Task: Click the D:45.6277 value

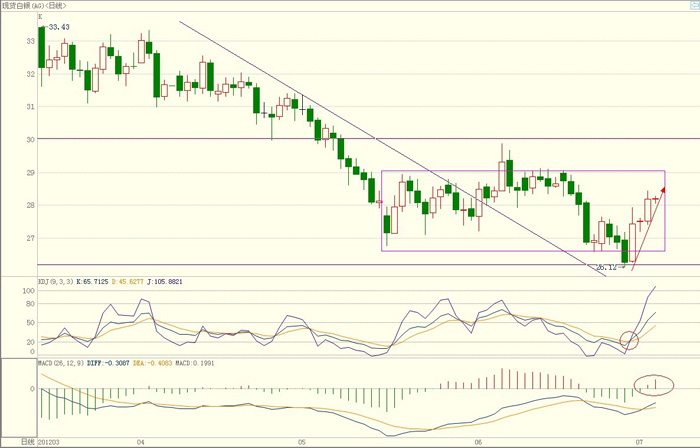Action: pos(128,282)
